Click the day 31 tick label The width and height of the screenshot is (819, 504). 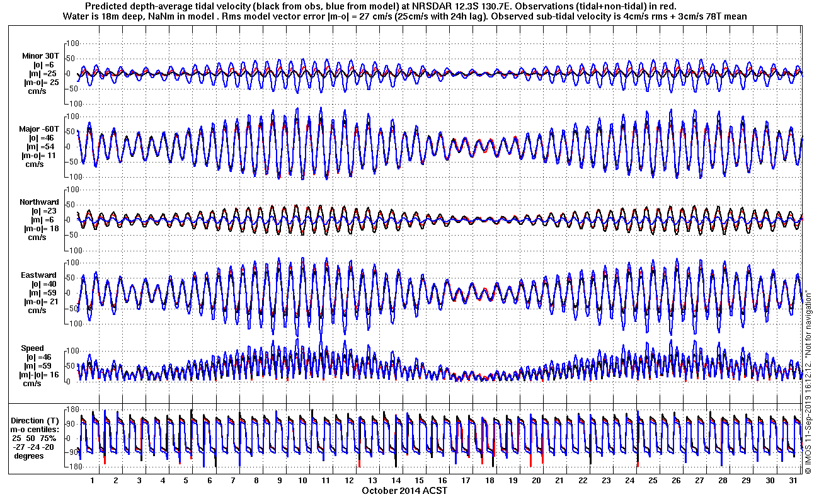(x=793, y=481)
